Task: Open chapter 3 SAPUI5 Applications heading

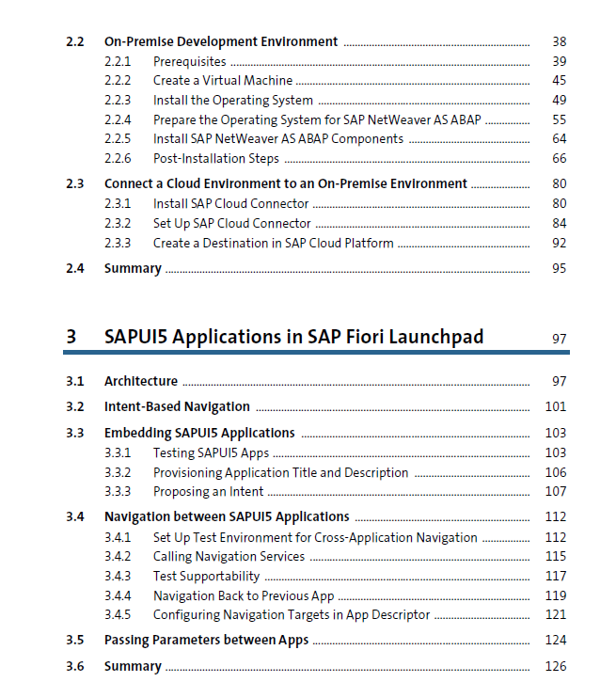Action: tap(293, 337)
